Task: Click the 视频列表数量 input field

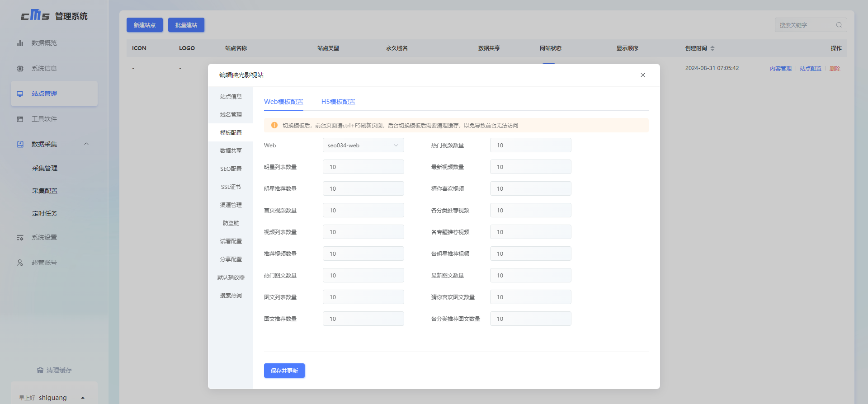Action: (x=363, y=232)
